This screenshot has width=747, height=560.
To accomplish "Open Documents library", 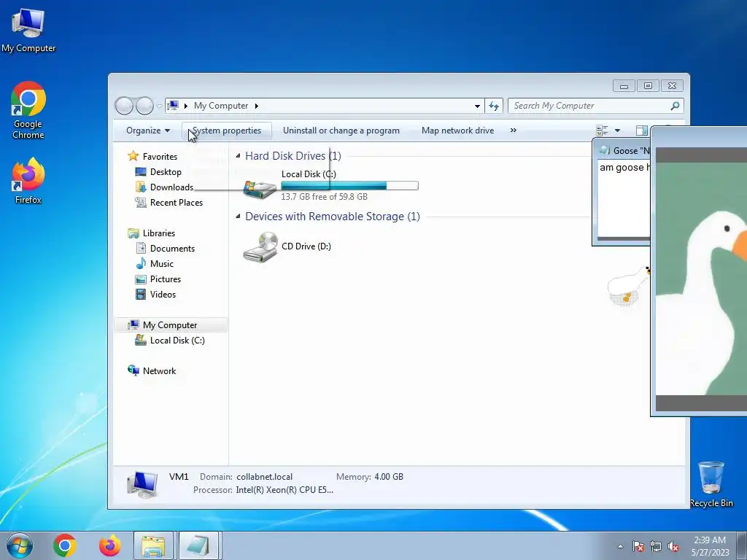I will click(166, 248).
